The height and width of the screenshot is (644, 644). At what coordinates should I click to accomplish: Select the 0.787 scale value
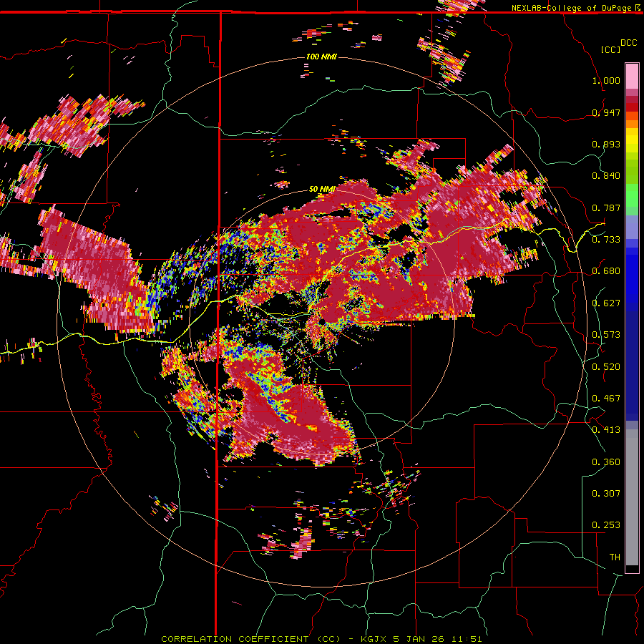[x=606, y=208]
